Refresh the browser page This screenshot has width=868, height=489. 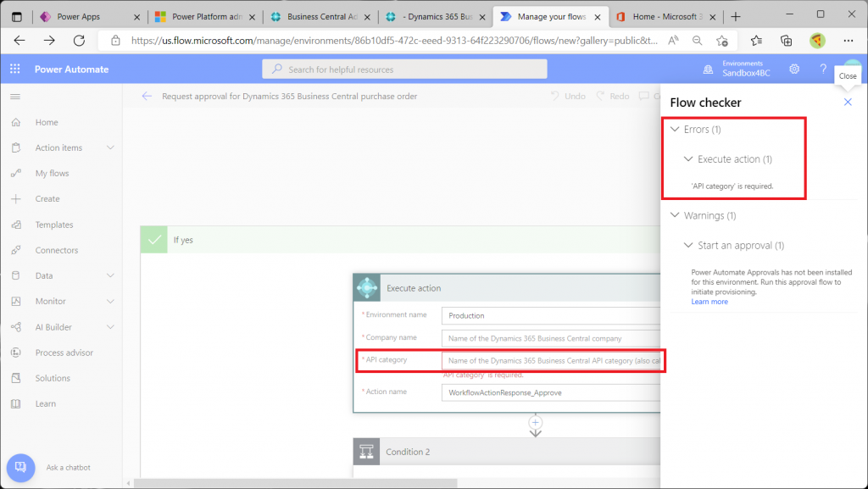pos(79,41)
